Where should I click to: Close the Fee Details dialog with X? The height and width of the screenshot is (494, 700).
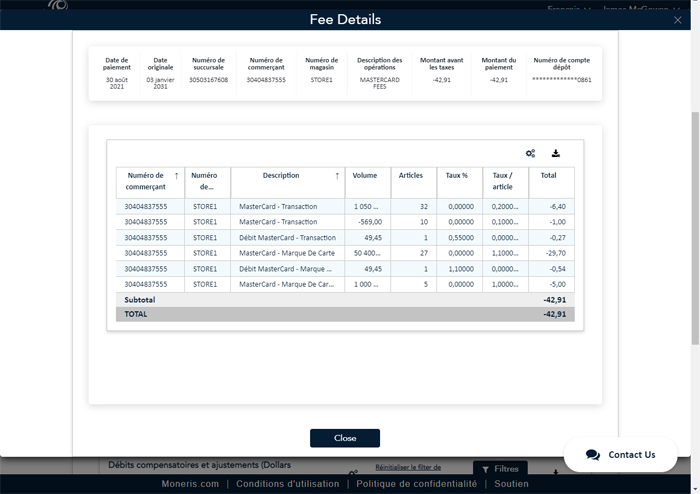(x=678, y=20)
